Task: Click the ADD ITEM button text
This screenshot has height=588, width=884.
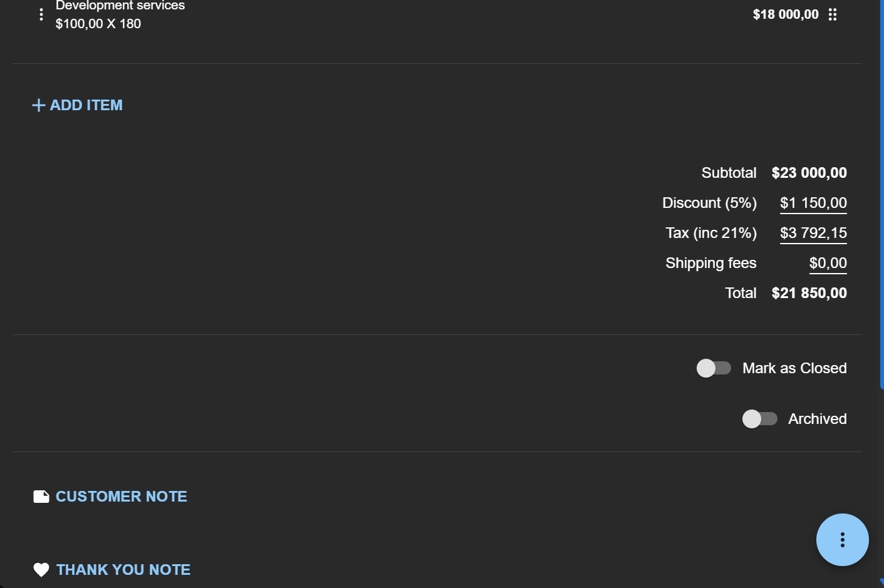Action: coord(86,105)
